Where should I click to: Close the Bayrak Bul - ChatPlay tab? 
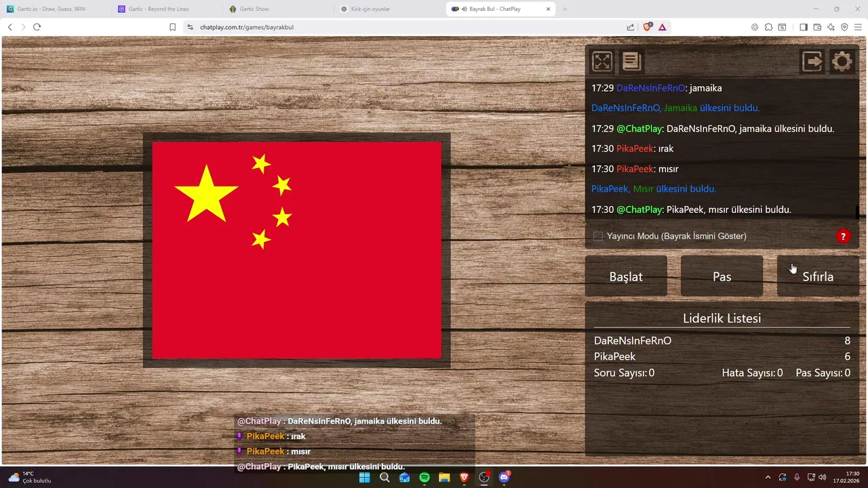(x=547, y=9)
